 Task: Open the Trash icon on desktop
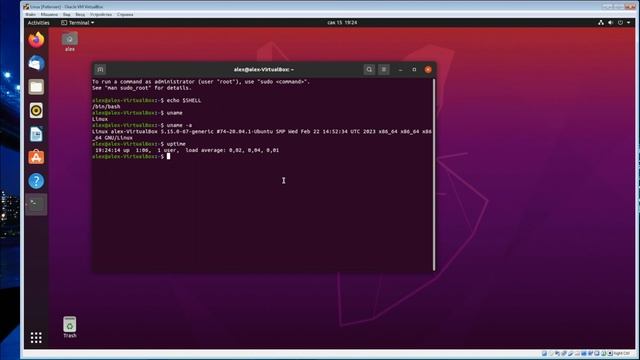click(70, 327)
